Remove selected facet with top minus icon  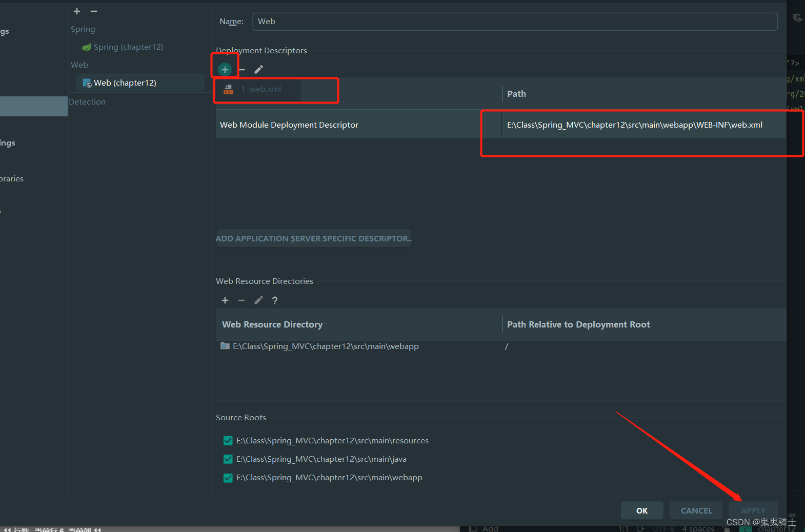[94, 11]
